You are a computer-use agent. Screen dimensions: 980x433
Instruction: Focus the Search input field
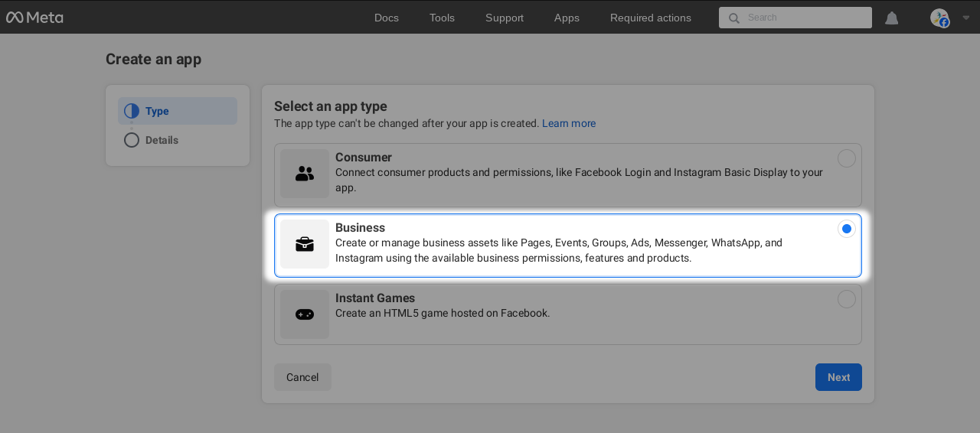click(795, 18)
